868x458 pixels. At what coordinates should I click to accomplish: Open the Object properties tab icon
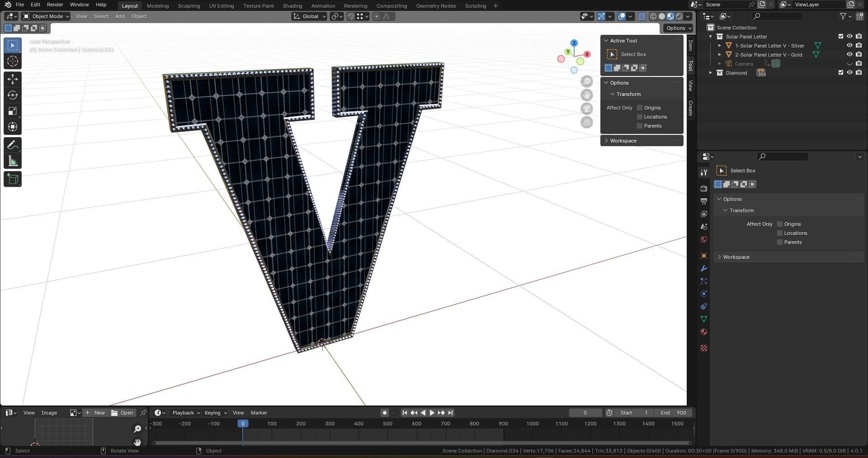pyautogui.click(x=704, y=256)
